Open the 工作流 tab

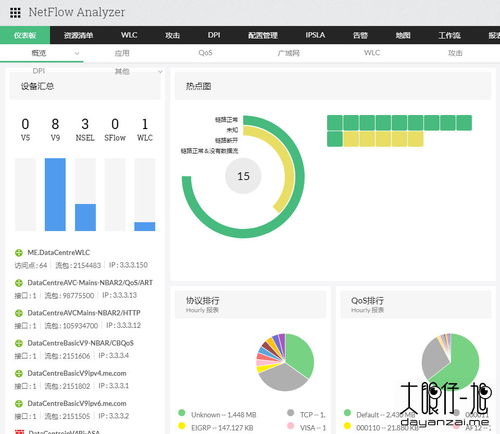click(x=449, y=35)
